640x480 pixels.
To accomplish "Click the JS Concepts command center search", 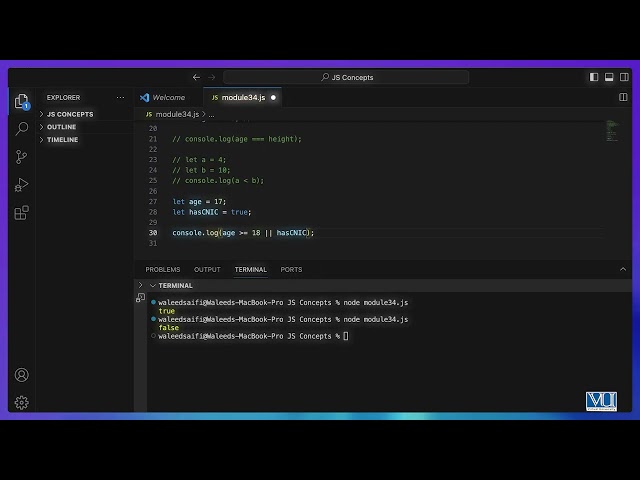I will (346, 77).
